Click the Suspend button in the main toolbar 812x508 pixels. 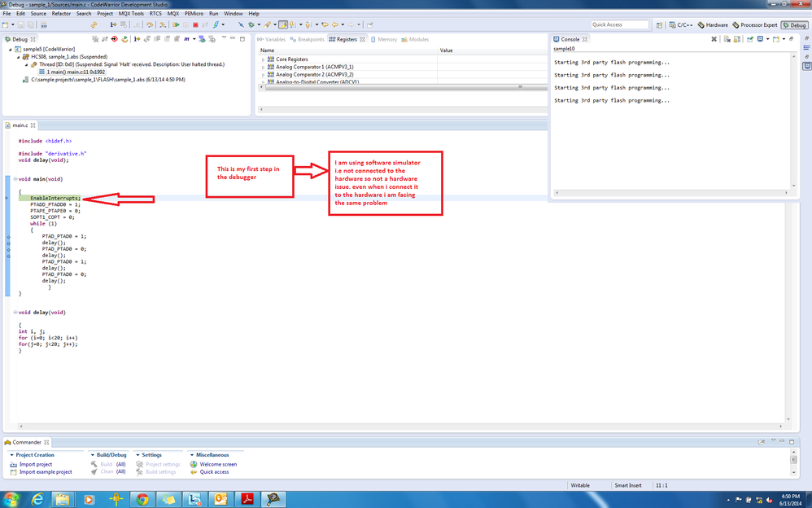coord(186,24)
